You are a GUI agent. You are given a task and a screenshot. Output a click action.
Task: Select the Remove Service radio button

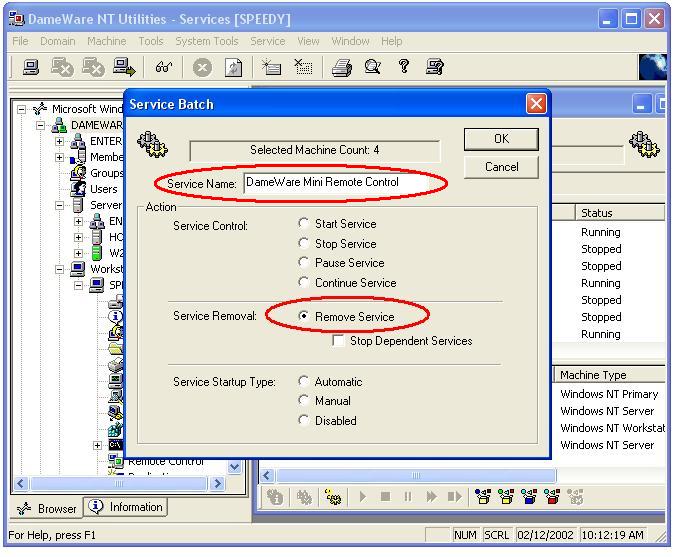click(304, 316)
